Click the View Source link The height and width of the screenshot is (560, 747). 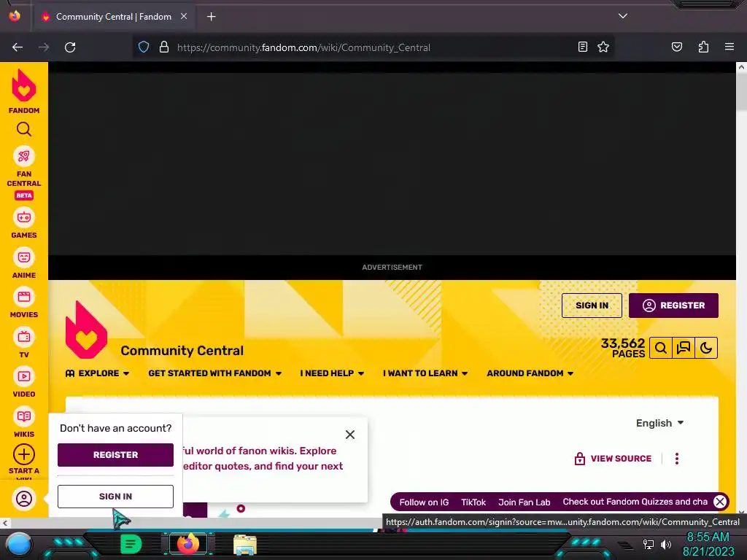[613, 459]
